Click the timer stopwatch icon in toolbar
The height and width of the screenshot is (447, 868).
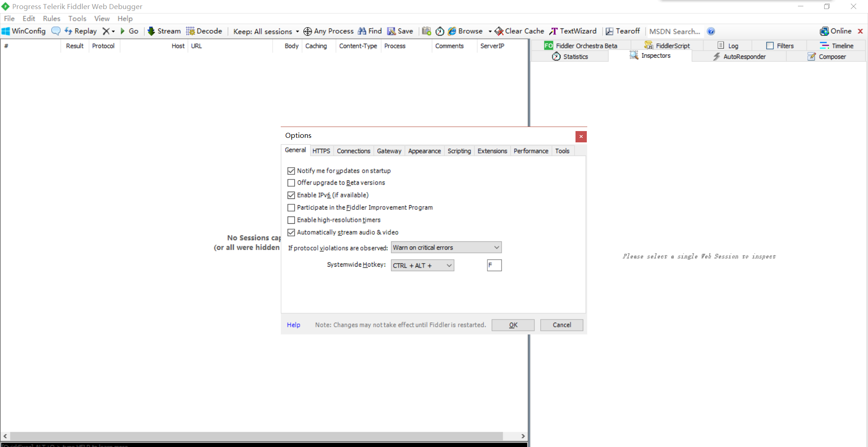pyautogui.click(x=439, y=31)
